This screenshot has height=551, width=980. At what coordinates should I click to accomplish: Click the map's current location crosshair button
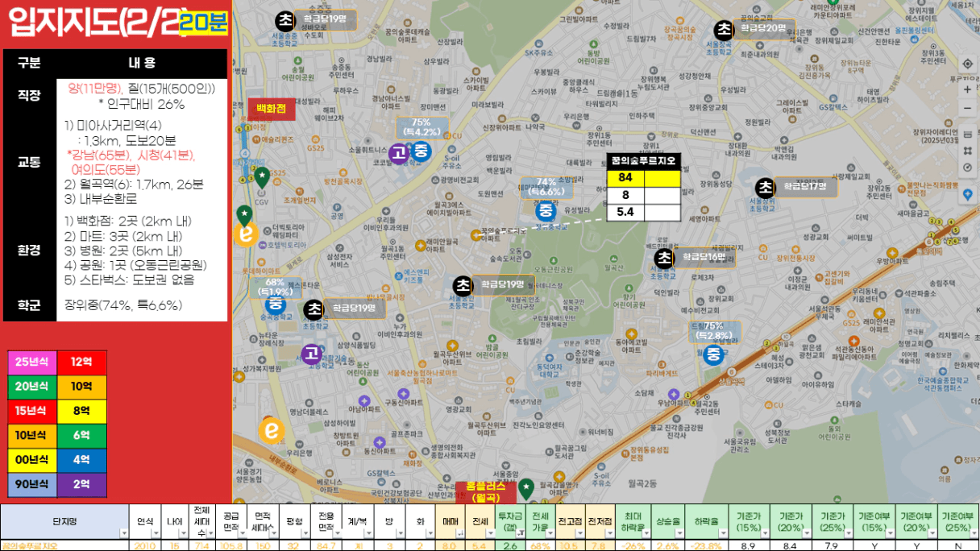967,64
